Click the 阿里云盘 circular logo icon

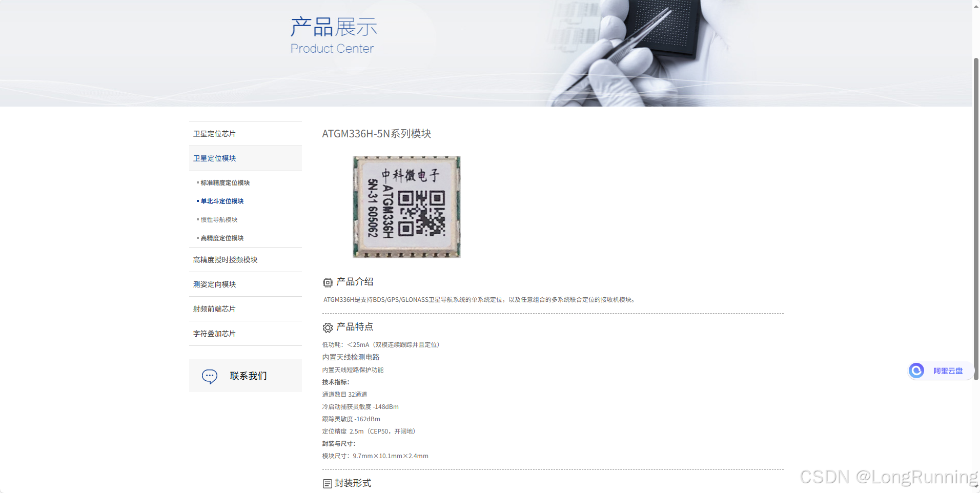pyautogui.click(x=917, y=371)
